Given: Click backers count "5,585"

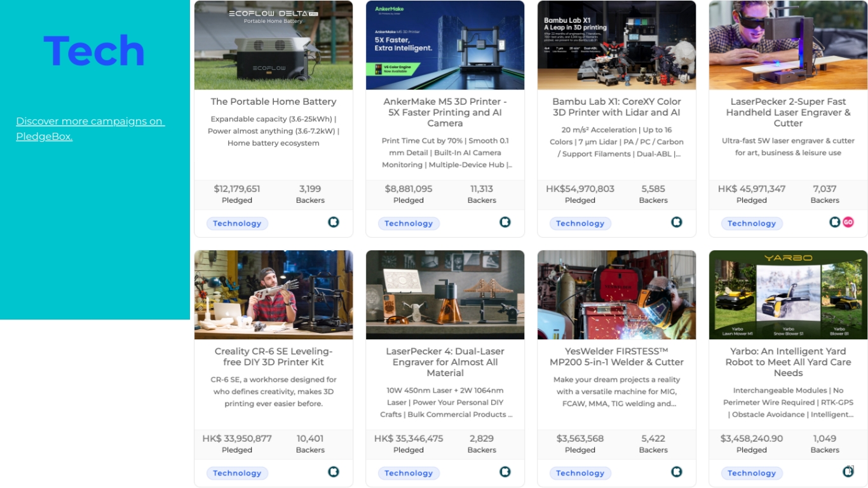Looking at the screenshot, I should (653, 189).
